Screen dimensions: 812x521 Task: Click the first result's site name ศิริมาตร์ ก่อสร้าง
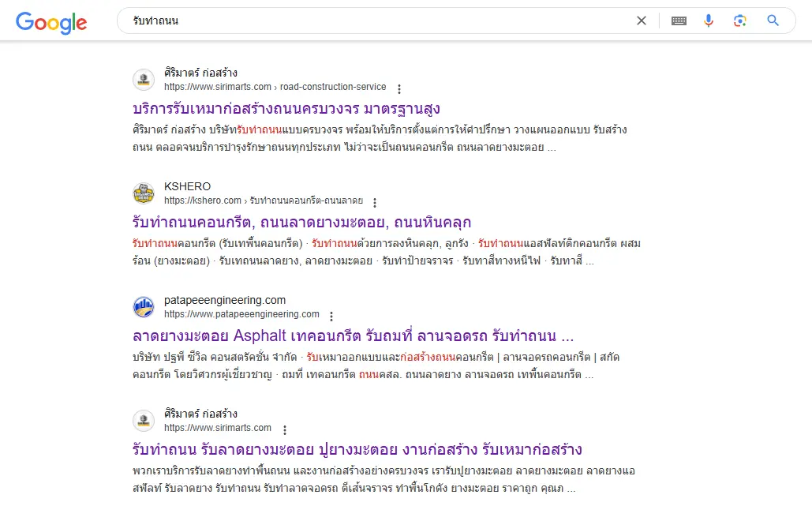pyautogui.click(x=201, y=73)
